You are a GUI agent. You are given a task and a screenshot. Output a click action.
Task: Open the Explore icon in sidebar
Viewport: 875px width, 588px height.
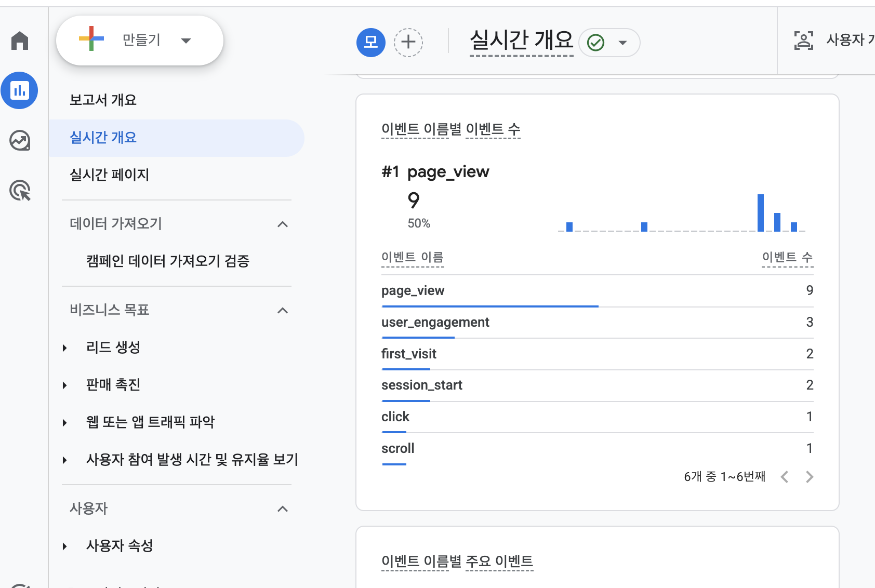pyautogui.click(x=20, y=140)
